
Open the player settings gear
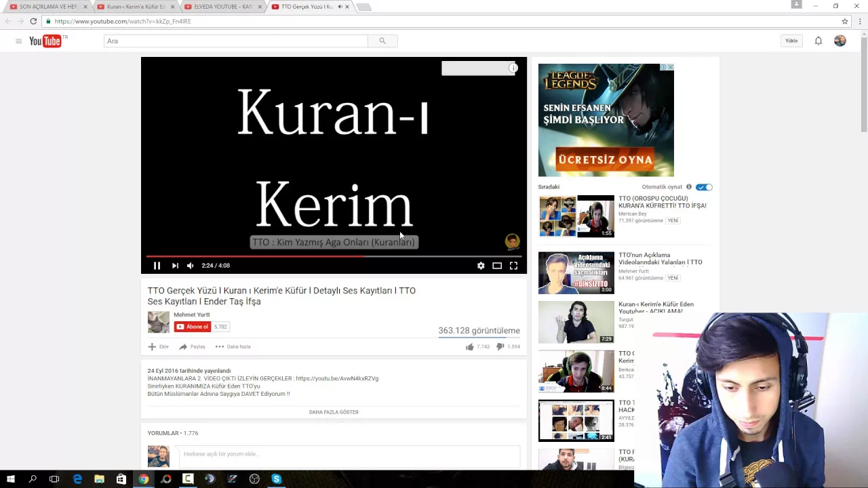(x=481, y=266)
